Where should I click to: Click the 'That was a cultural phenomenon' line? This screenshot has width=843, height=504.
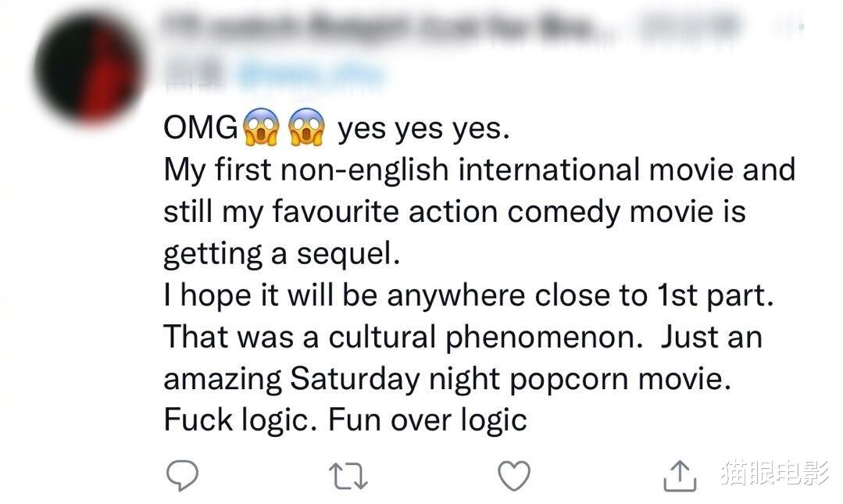463,338
